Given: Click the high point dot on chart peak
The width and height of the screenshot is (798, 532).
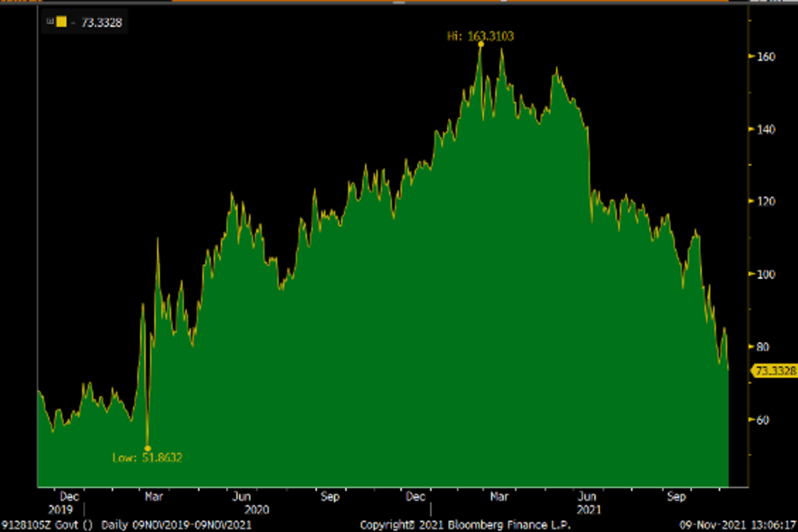Looking at the screenshot, I should [481, 45].
